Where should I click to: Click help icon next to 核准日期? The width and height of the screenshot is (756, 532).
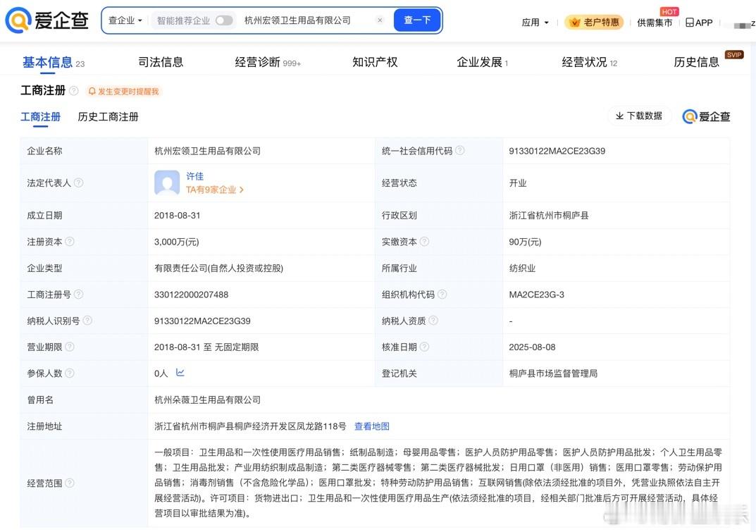(425, 346)
